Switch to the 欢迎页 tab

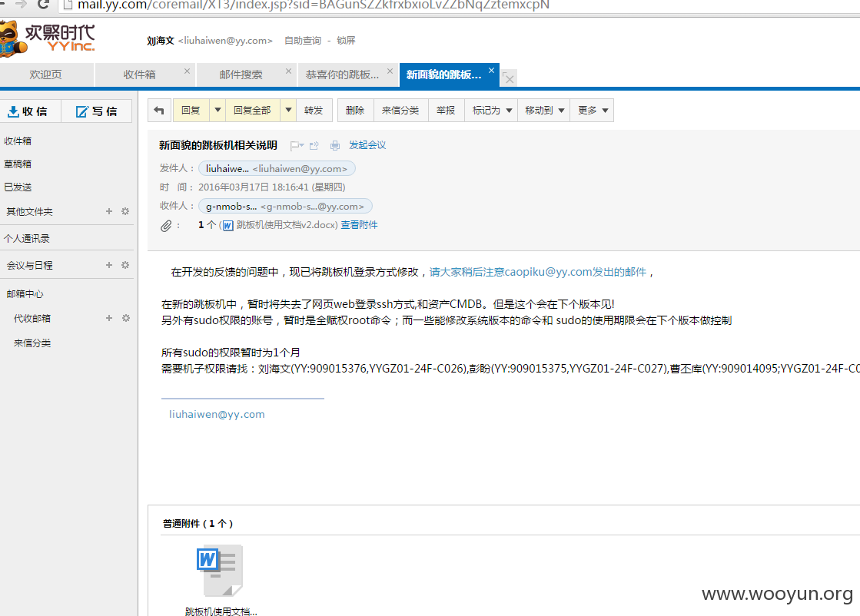[46, 75]
